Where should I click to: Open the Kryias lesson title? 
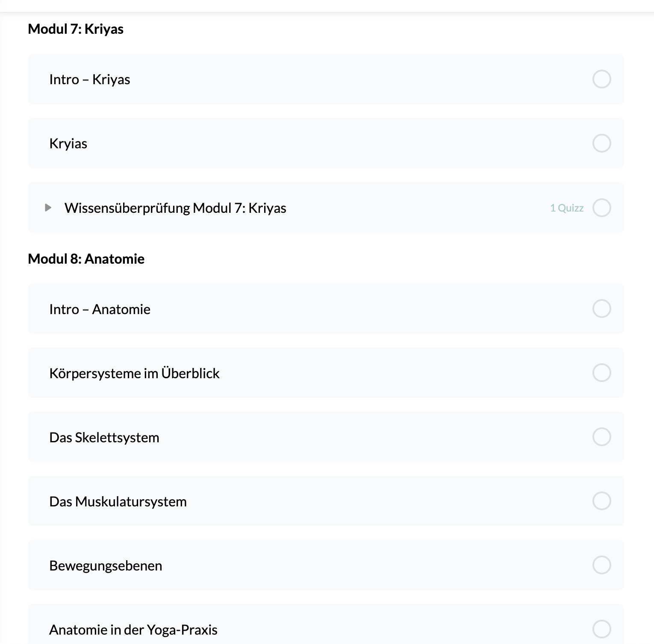68,144
